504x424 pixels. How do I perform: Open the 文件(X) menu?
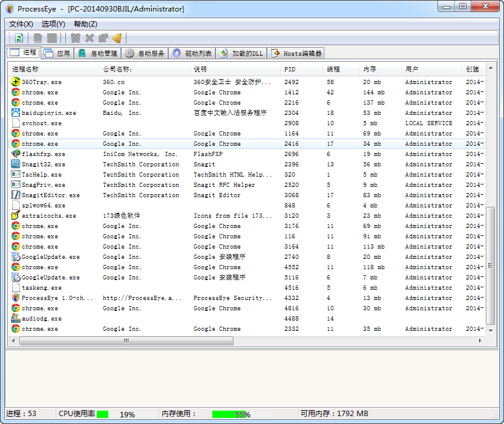click(x=21, y=24)
